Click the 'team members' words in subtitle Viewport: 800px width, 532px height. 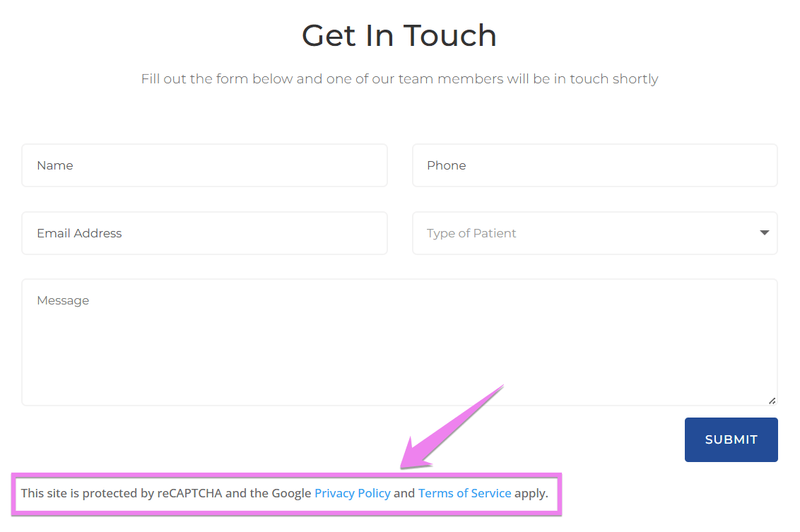(451, 78)
